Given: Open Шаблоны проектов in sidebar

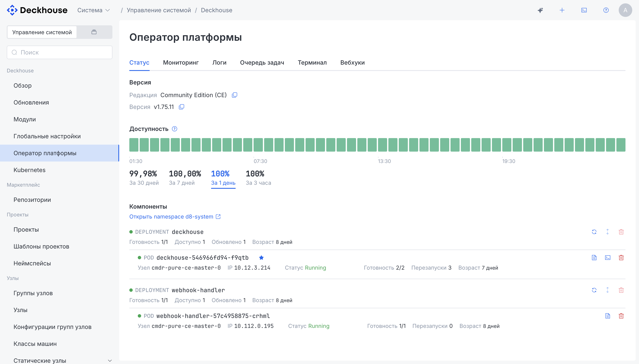Looking at the screenshot, I should point(60,246).
